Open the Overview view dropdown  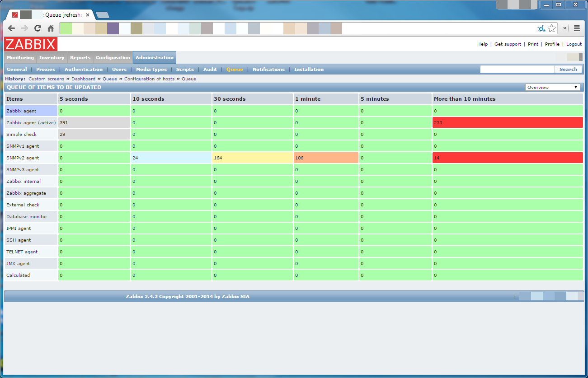coord(553,87)
